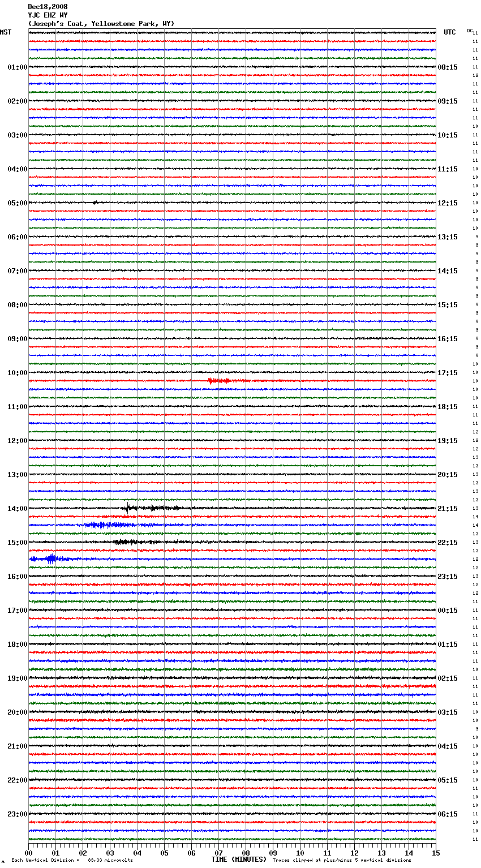Click the 10:15 UTC time label
The image size is (481, 868).
pos(448,135)
